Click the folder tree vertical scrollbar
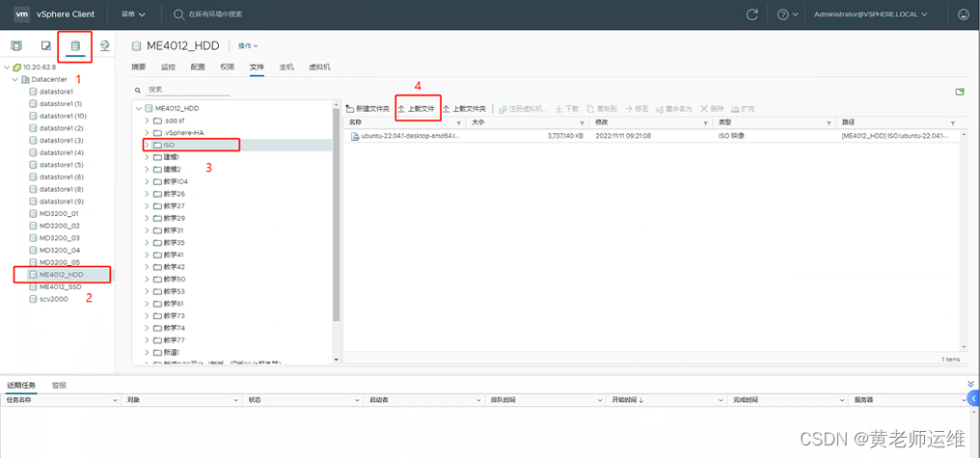Image resolution: width=980 pixels, height=458 pixels. (337, 216)
